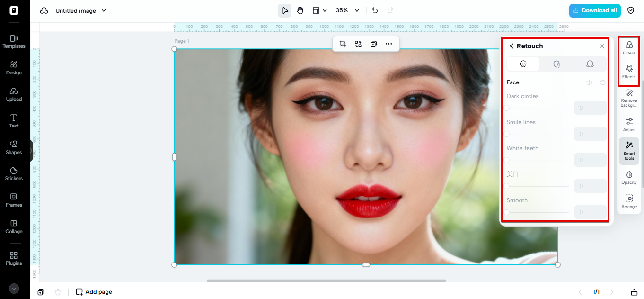Viewport: 644px width, 299px height.
Task: Click the Download all button
Action: (595, 10)
